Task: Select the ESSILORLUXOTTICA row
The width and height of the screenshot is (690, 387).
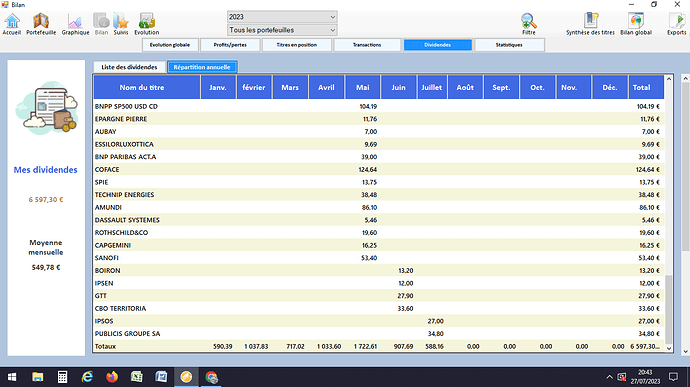Action: tap(378, 144)
